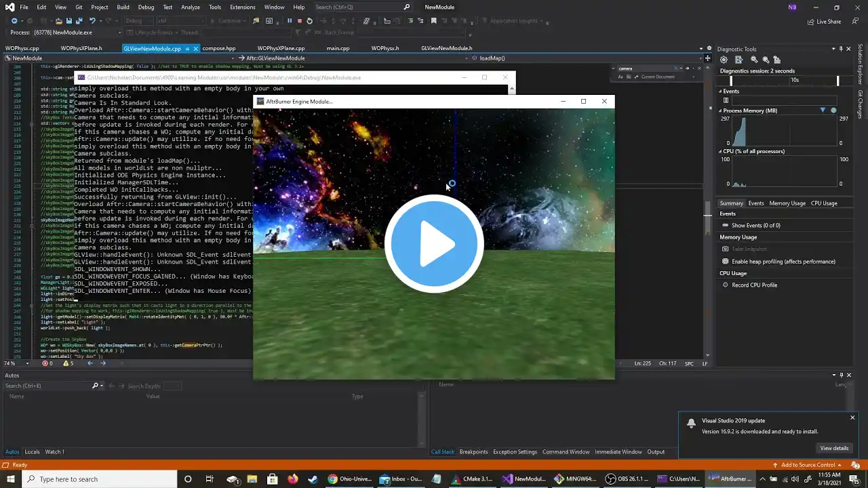
Task: Click the large video play button
Action: pos(434,244)
